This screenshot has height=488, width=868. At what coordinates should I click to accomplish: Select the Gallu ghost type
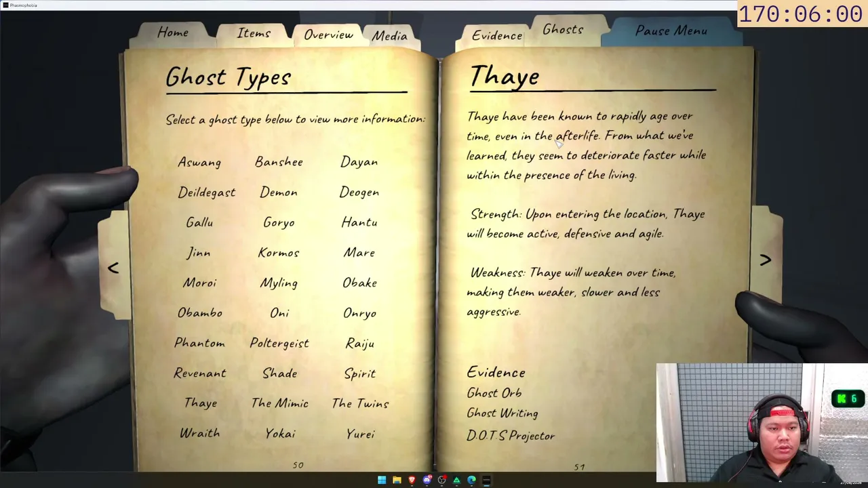pos(199,222)
